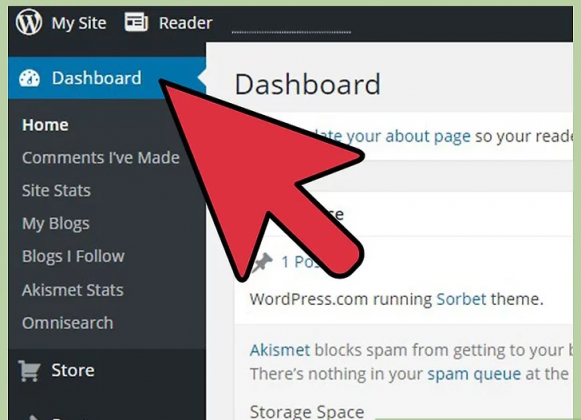Click the WordPress logo icon
Viewport: 581px width, 420px height.
pyautogui.click(x=29, y=22)
